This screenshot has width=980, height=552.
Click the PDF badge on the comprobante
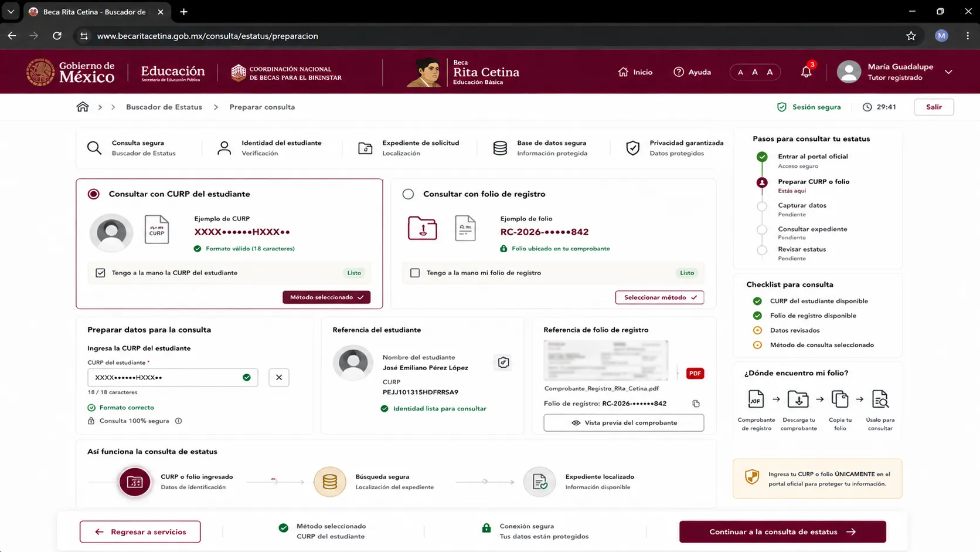coord(695,373)
